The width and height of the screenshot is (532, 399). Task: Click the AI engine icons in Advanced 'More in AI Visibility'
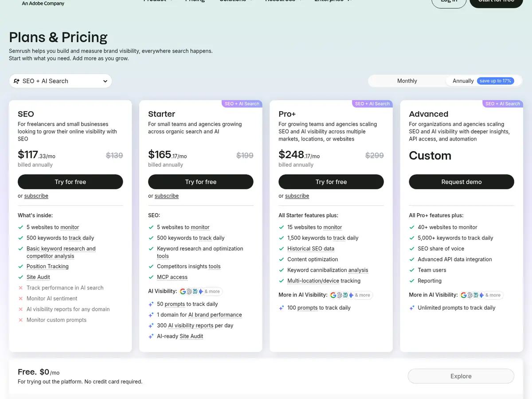[481, 295]
